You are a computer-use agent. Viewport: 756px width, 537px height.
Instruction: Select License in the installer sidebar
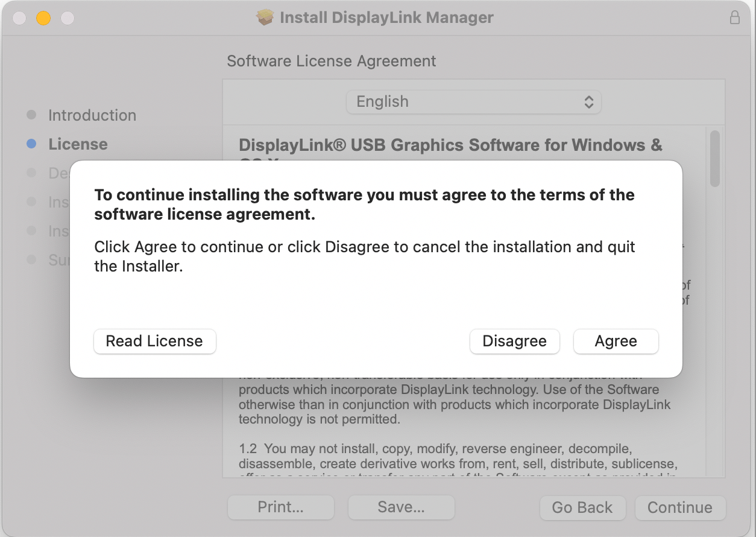pyautogui.click(x=78, y=144)
